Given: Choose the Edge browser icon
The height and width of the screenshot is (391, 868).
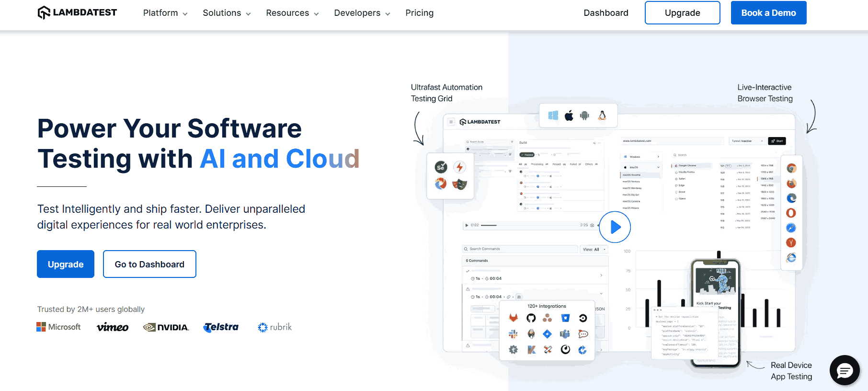Looking at the screenshot, I should [791, 198].
